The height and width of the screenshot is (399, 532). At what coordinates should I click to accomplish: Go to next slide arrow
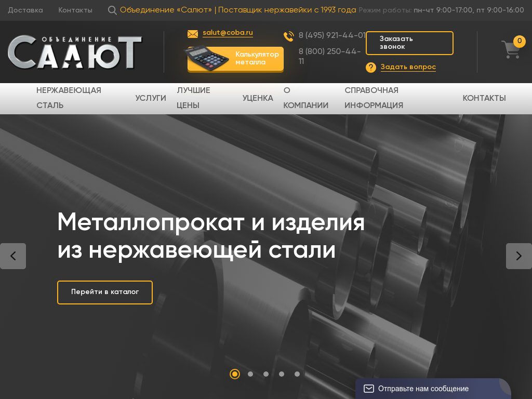coord(519,256)
